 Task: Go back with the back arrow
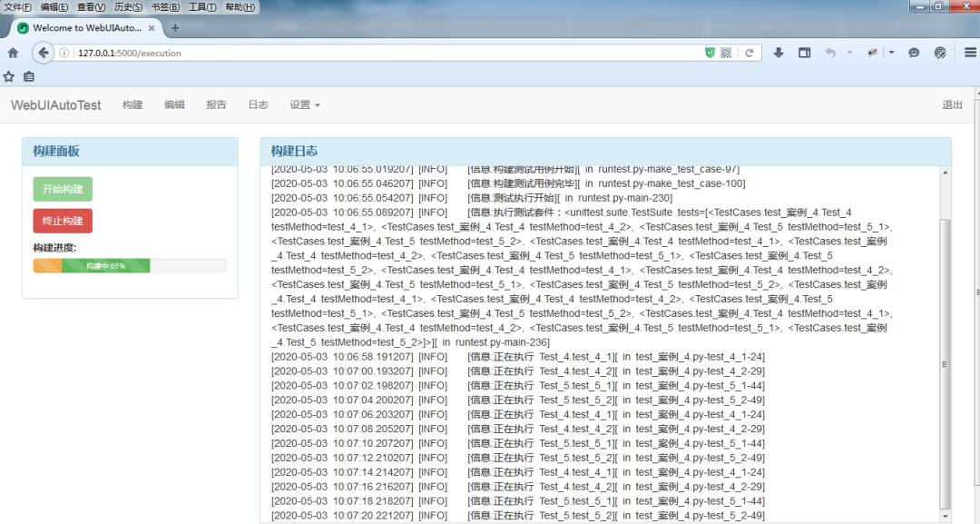tap(44, 53)
